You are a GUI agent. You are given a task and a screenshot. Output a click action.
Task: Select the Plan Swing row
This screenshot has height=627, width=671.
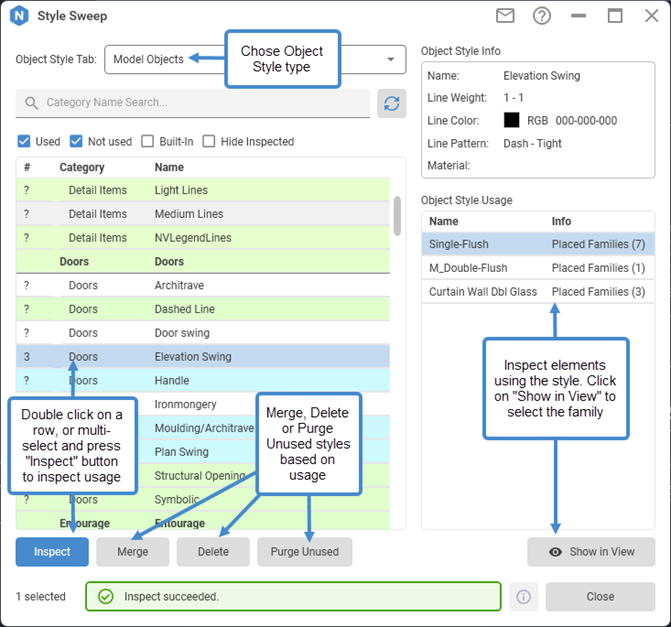point(203,452)
